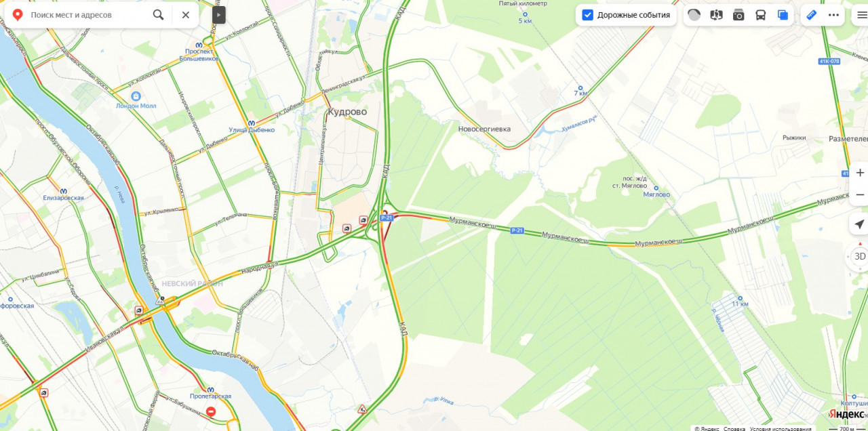Click the search magnifier icon
This screenshot has width=868, height=431.
coord(158,15)
